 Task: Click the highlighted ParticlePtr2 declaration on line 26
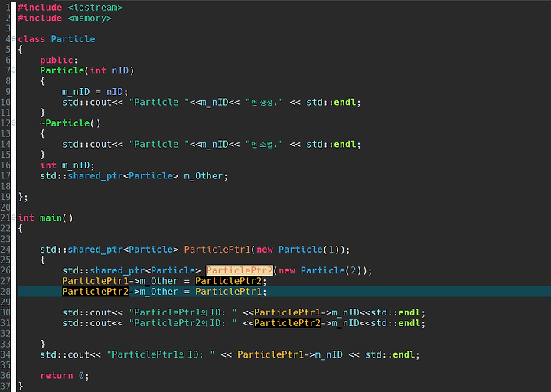(x=240, y=270)
